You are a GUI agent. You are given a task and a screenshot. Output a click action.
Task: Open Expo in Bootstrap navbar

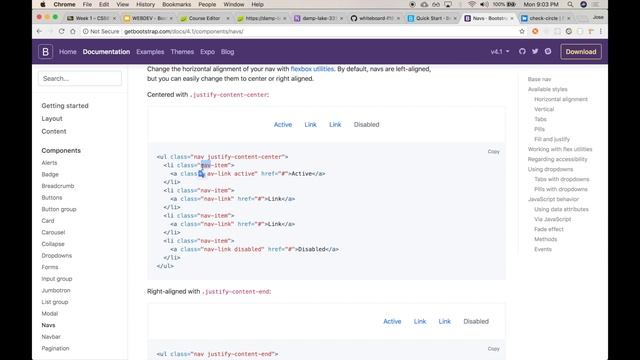(207, 52)
